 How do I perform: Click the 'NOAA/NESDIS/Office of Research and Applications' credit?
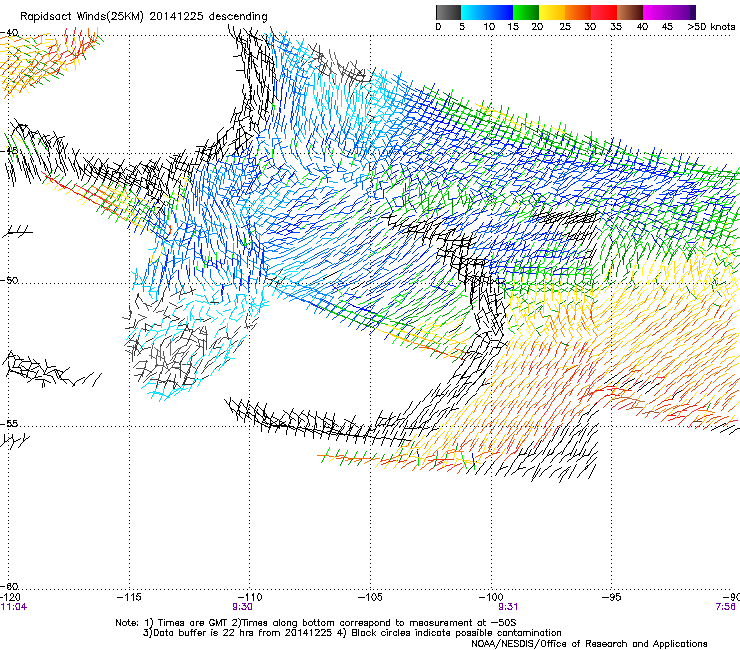pos(589,644)
